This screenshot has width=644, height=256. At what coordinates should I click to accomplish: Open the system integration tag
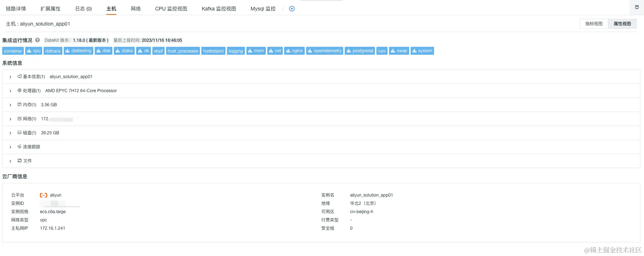click(x=422, y=51)
